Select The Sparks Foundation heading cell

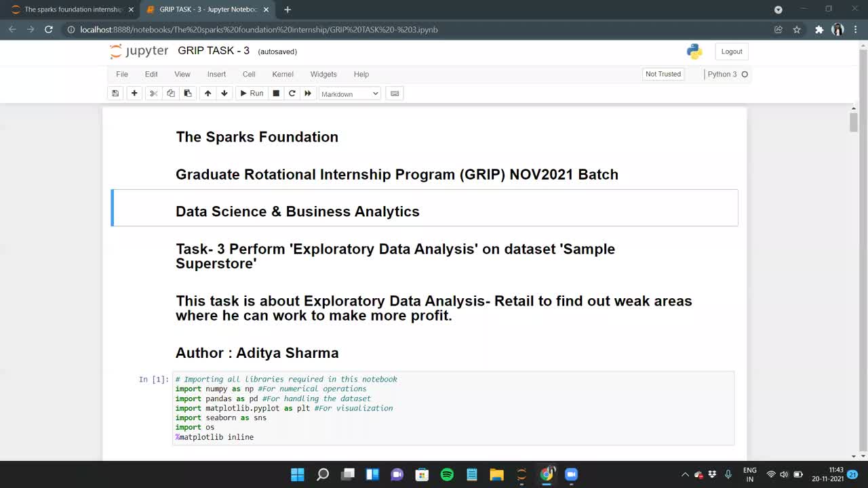[257, 137]
